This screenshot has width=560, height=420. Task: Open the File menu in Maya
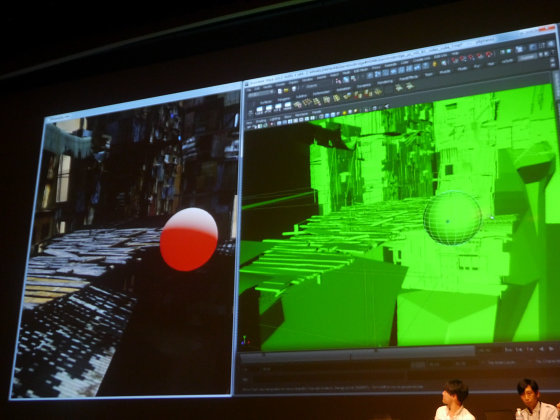[x=249, y=90]
